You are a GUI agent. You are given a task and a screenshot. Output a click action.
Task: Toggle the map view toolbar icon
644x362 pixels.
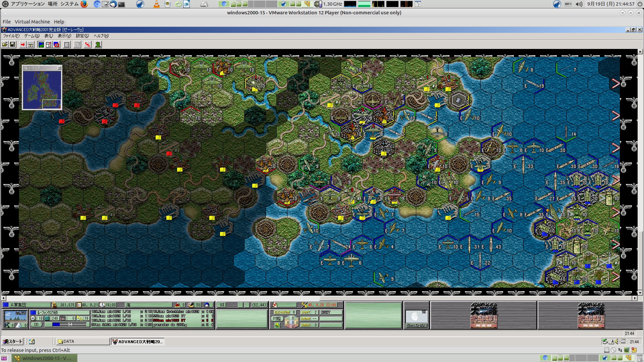pos(41,45)
